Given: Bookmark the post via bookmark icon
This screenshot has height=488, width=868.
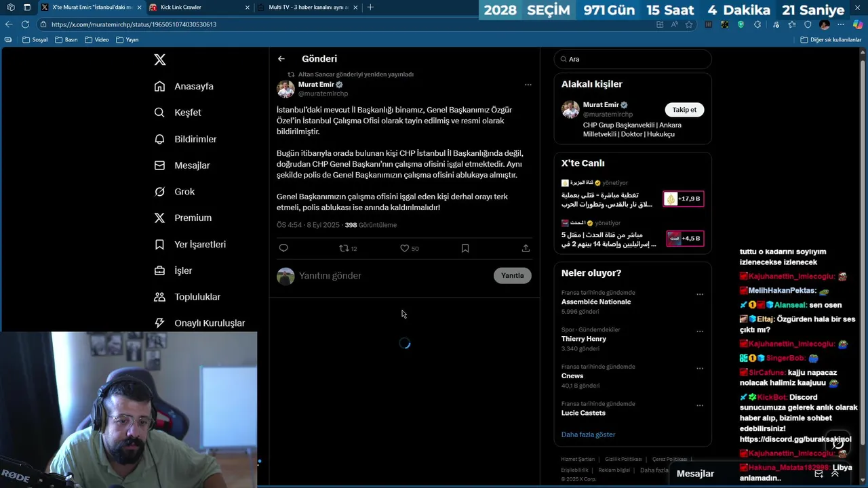Looking at the screenshot, I should (x=465, y=248).
